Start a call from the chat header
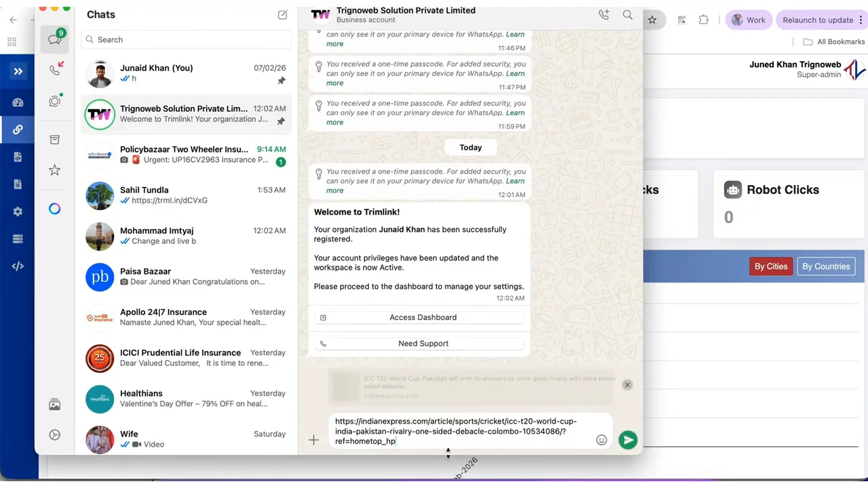 click(604, 15)
